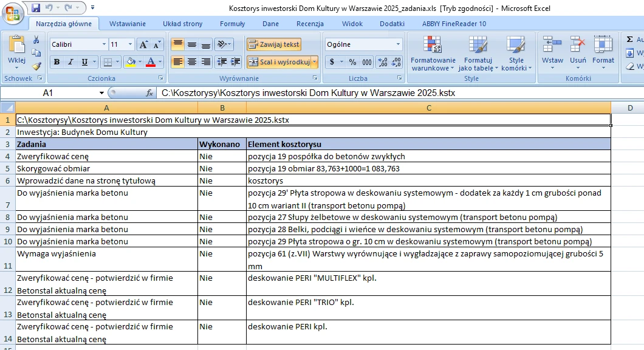Toggle italic formatting
This screenshot has width=644, height=350.
pos(70,62)
